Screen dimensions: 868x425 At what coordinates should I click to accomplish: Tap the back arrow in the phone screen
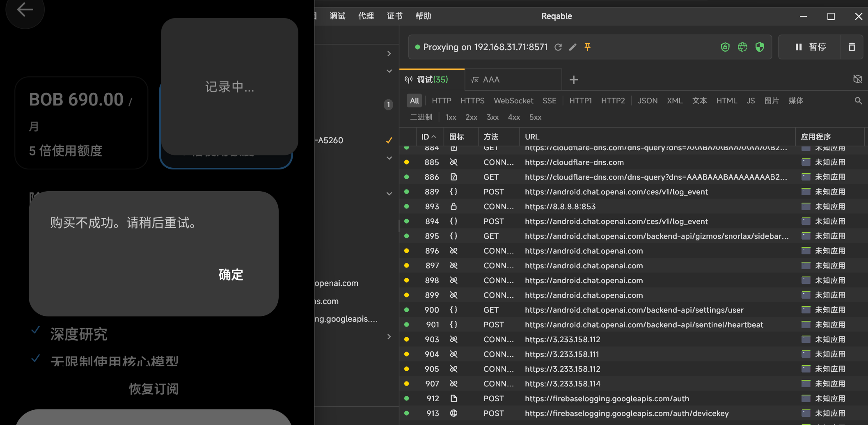[25, 9]
